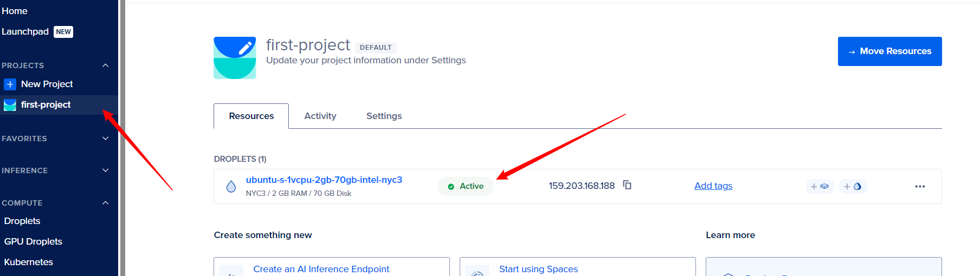Click the DROPLETS (1) heading

240,159
